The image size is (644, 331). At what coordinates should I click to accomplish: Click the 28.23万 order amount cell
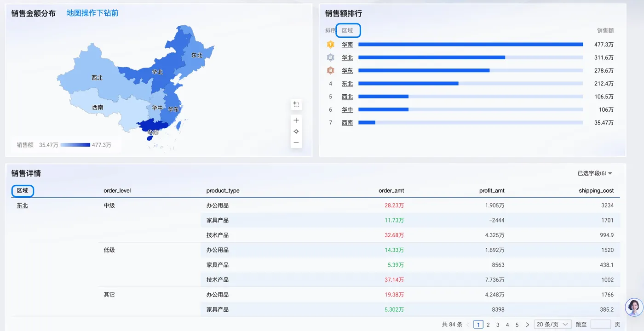(x=394, y=205)
